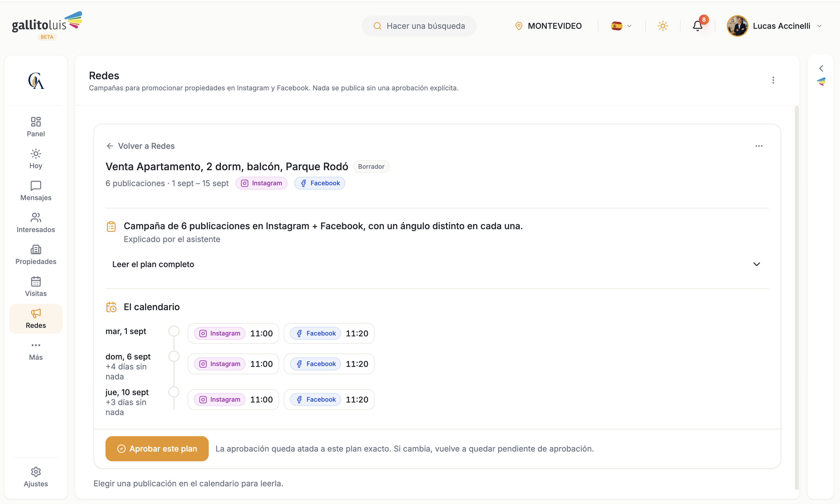Expand Leer el plan completo

[437, 264]
